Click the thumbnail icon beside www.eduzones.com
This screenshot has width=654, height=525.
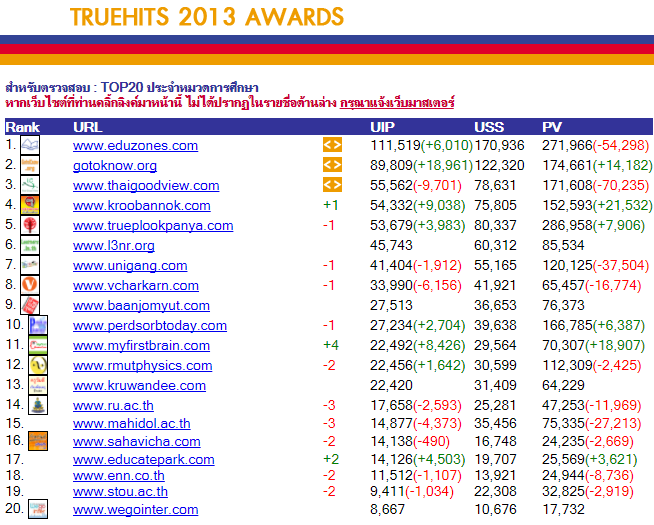pyautogui.click(x=30, y=145)
